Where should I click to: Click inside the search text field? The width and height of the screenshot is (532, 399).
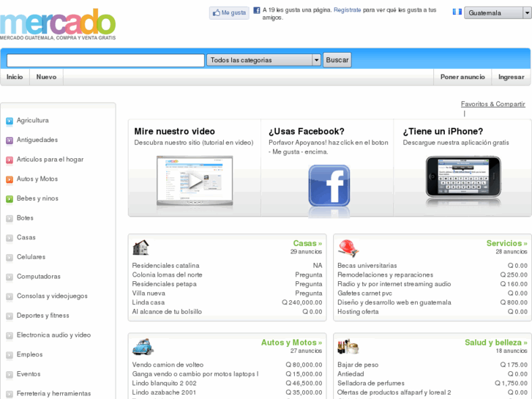(x=105, y=61)
